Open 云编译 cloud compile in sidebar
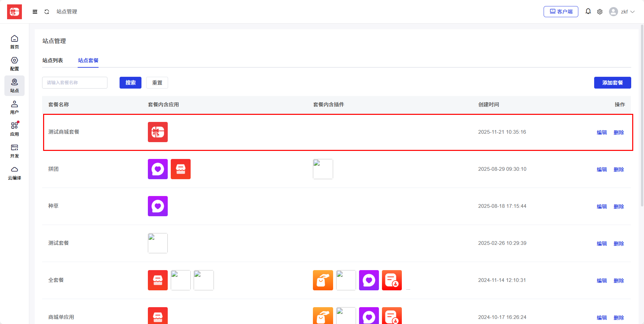644x324 pixels. tap(14, 173)
